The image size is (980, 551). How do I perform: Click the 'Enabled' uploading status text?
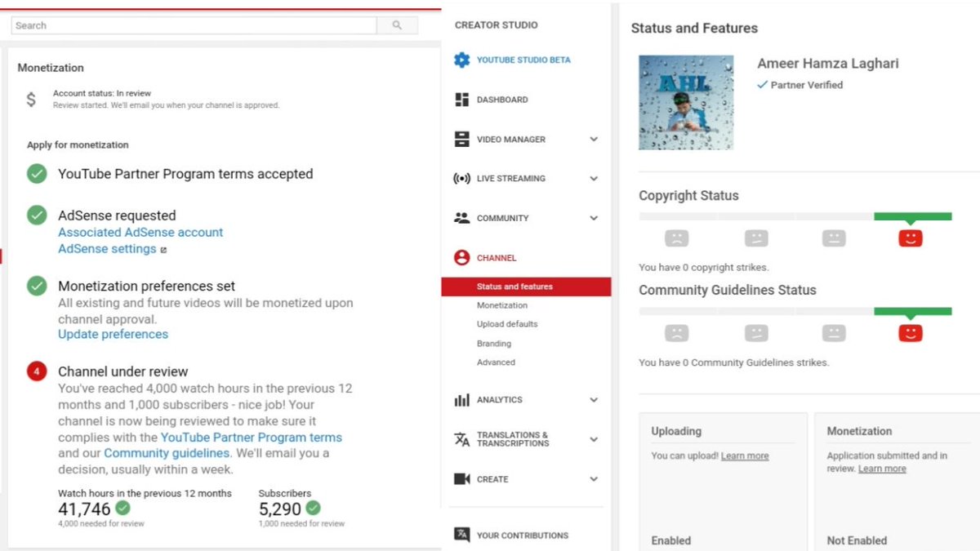[x=671, y=540]
